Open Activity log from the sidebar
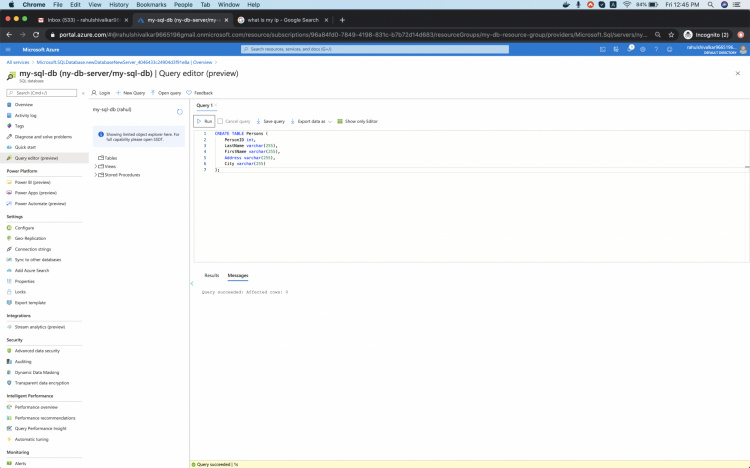Screen dimensions: 750x468 click(x=25, y=115)
